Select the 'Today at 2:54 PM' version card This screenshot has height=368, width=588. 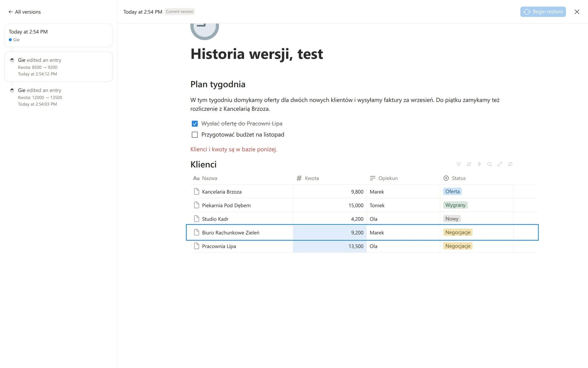[58, 35]
